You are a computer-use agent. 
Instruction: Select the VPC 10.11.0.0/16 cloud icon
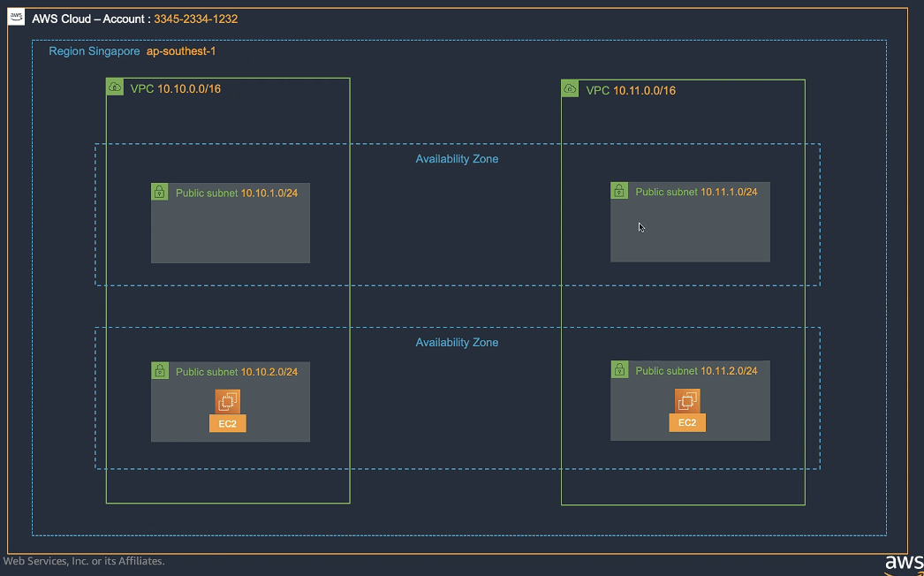(x=571, y=89)
